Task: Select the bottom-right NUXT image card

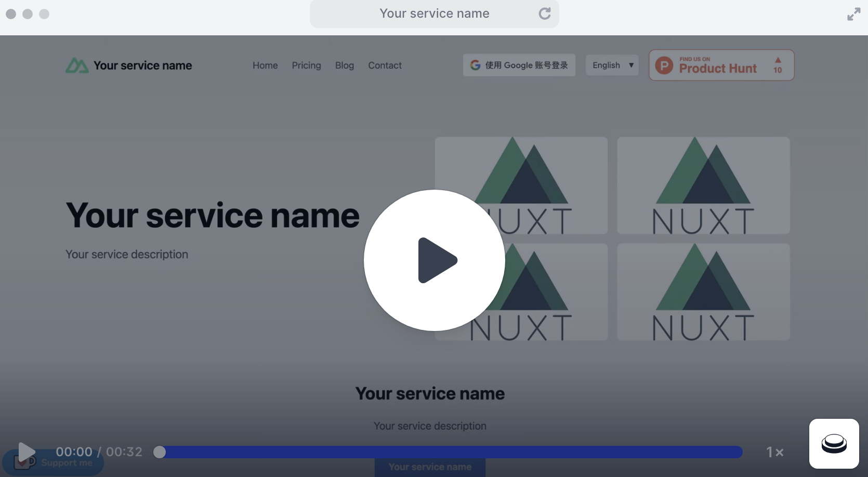Action: point(703,292)
